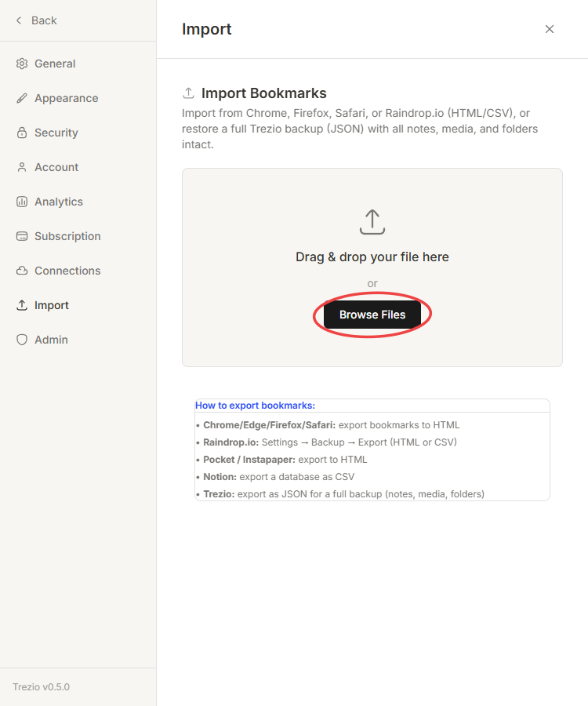View the Analytics section
Image resolution: width=588 pixels, height=706 pixels.
pos(59,202)
